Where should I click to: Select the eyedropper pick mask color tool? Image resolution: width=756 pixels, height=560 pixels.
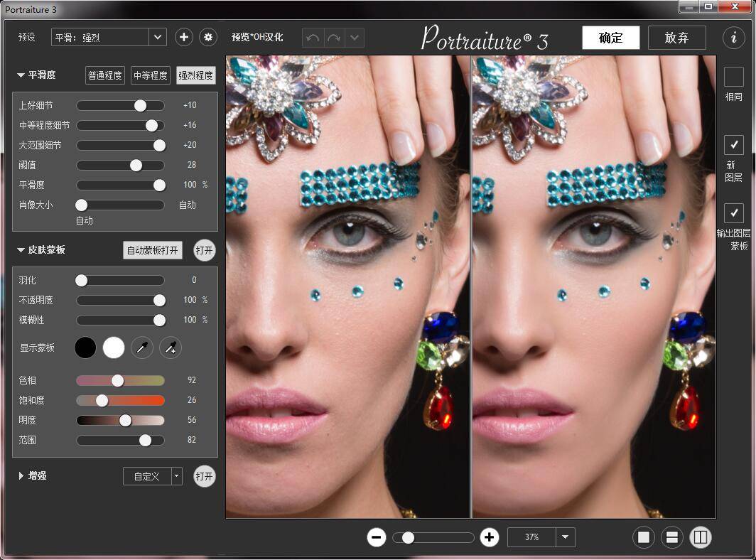tap(142, 348)
